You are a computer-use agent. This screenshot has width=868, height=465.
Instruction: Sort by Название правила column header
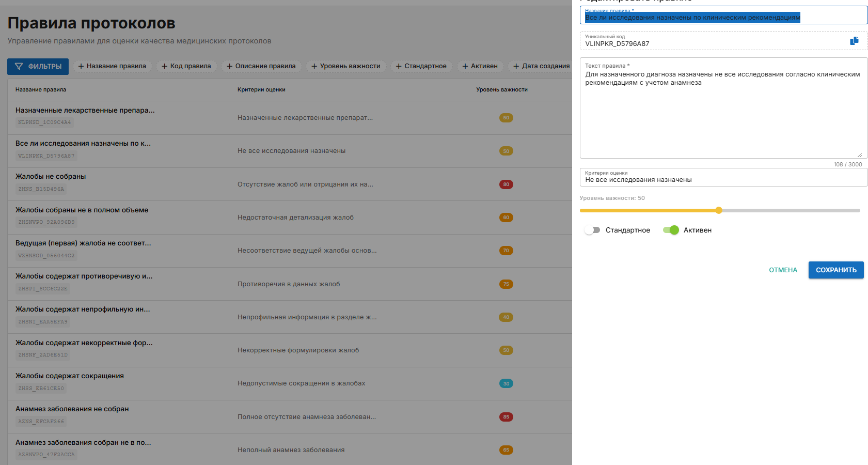click(41, 90)
